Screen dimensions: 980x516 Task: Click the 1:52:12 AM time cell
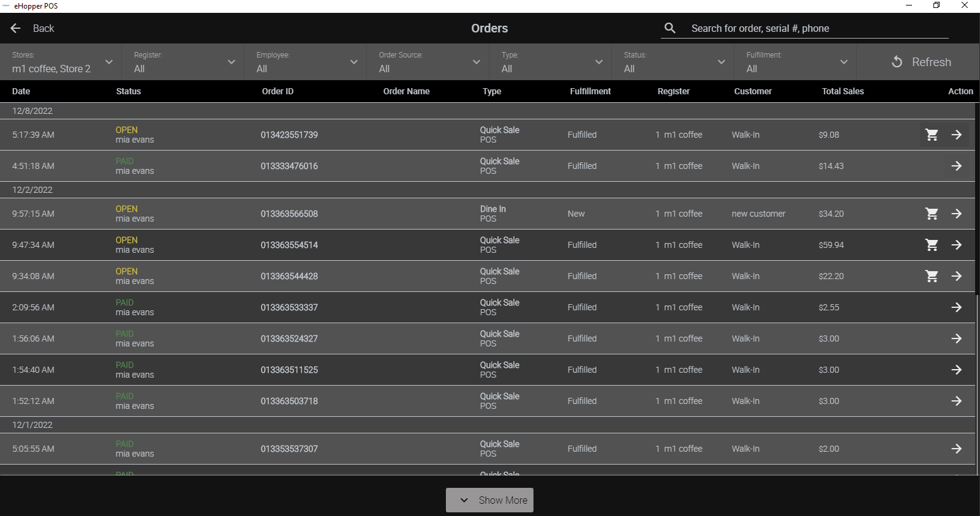coord(33,401)
